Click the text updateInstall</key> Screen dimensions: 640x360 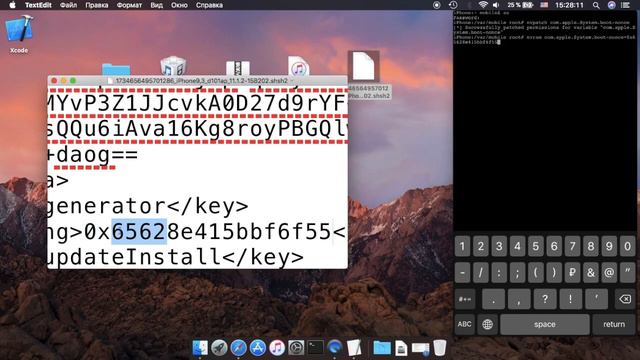(176, 257)
